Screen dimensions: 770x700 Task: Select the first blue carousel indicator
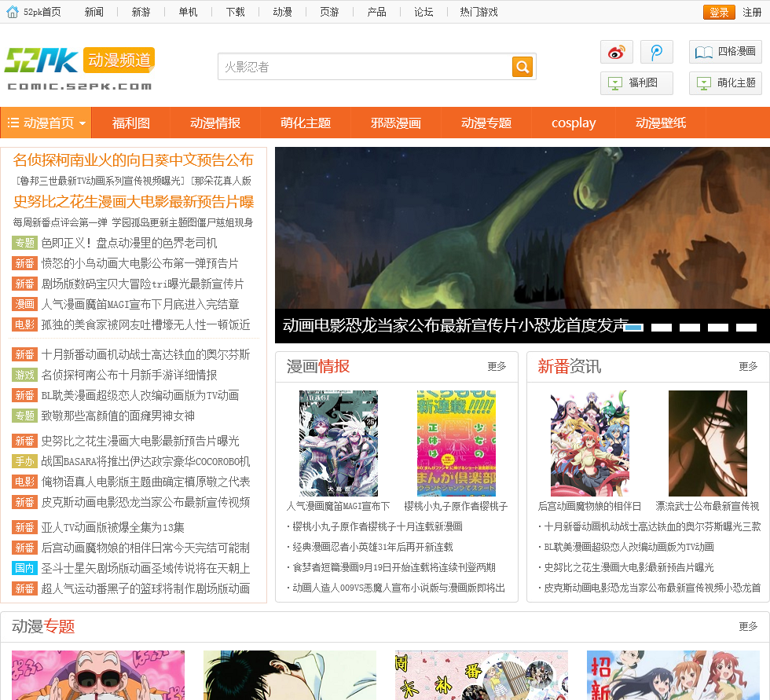[633, 328]
